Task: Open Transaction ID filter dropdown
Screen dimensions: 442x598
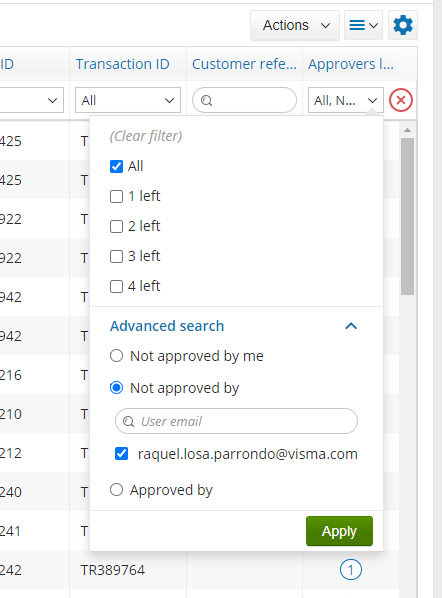Action: coord(128,100)
